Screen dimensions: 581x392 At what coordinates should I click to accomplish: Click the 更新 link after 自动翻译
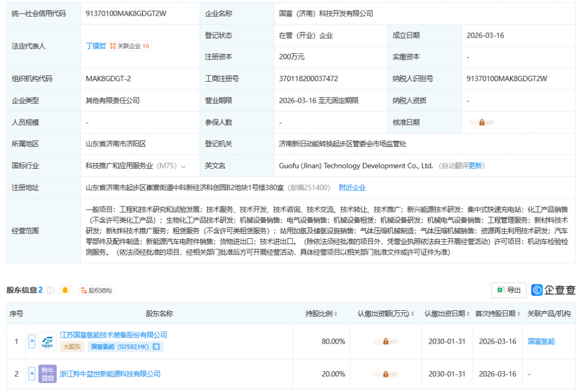(476, 166)
